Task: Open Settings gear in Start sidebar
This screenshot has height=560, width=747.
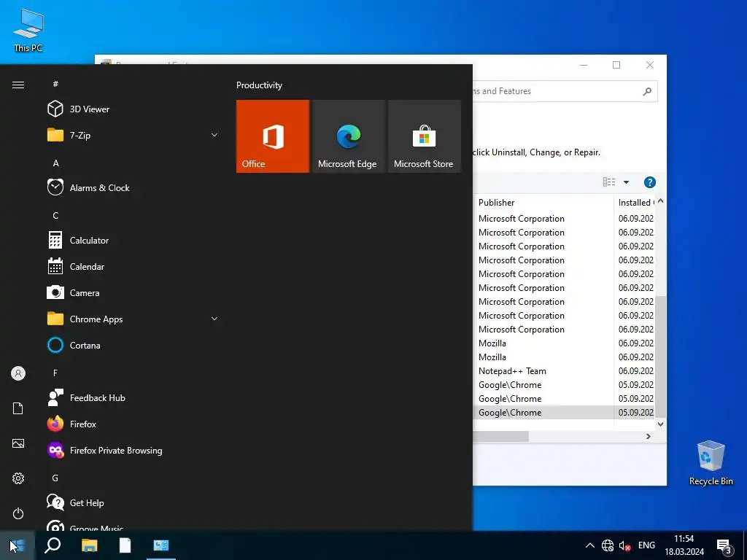Action: [x=18, y=478]
